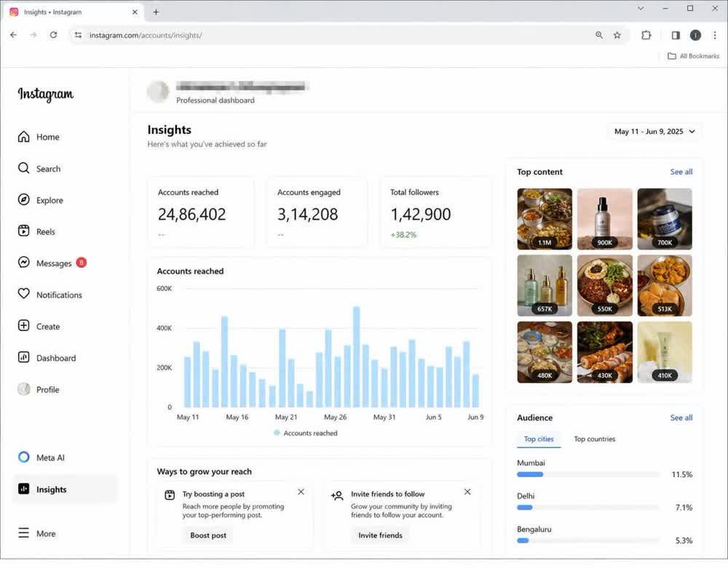Open the 550K food plate thumbnail
The height and width of the screenshot is (569, 728).
tap(604, 285)
